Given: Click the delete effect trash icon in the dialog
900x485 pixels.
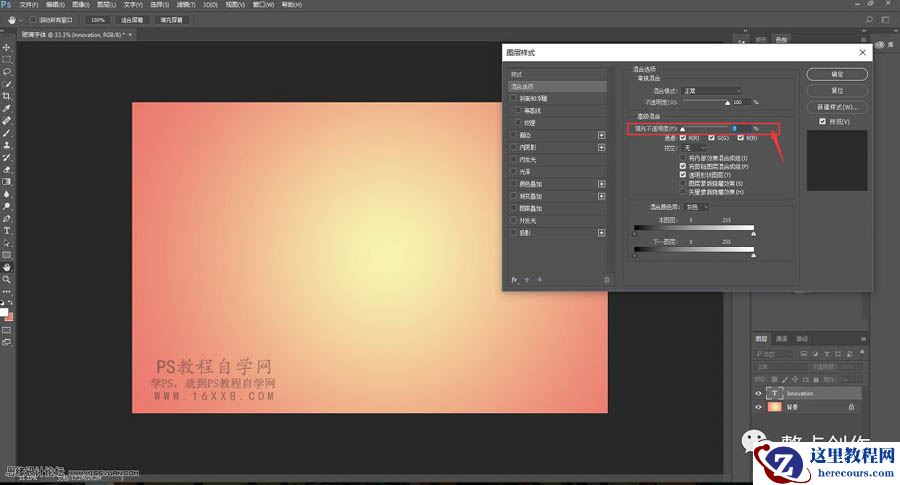Looking at the screenshot, I should click(x=606, y=280).
